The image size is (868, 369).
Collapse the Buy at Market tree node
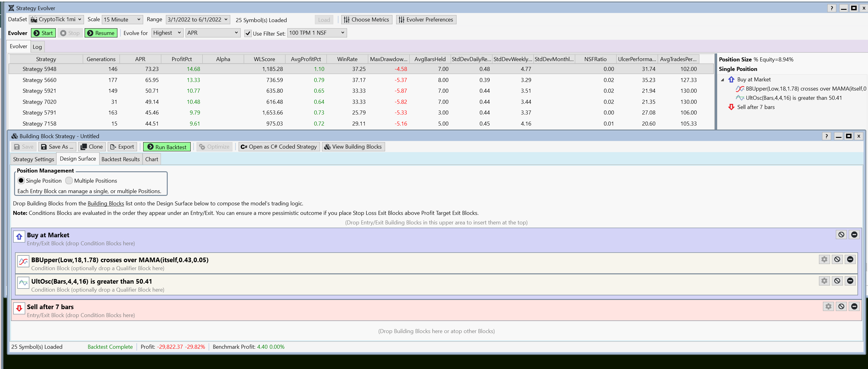click(722, 80)
